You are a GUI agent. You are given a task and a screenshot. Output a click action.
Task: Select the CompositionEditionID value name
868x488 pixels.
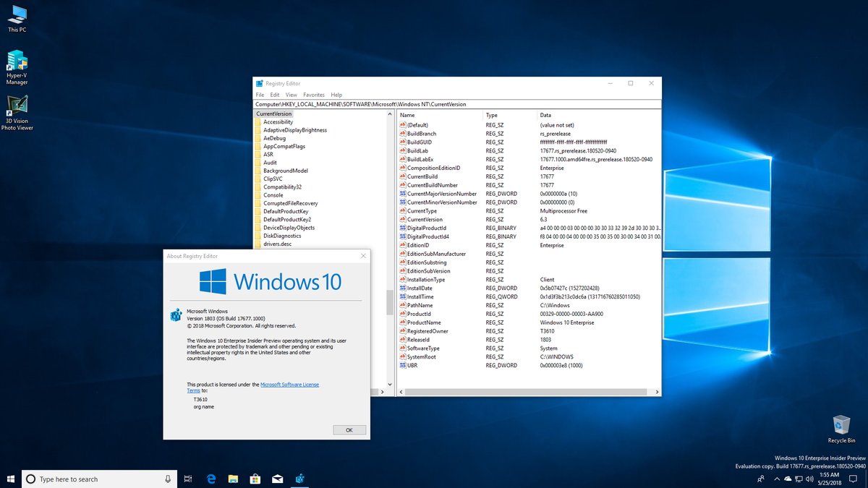433,168
